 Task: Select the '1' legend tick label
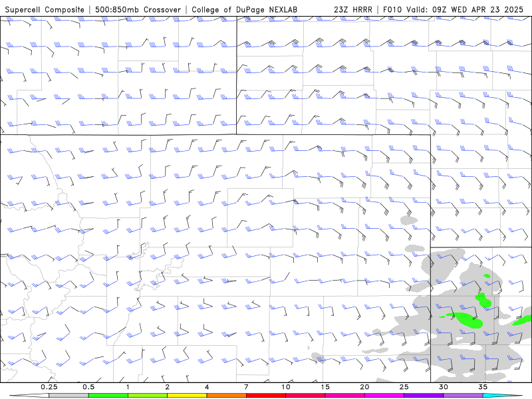[128, 387]
